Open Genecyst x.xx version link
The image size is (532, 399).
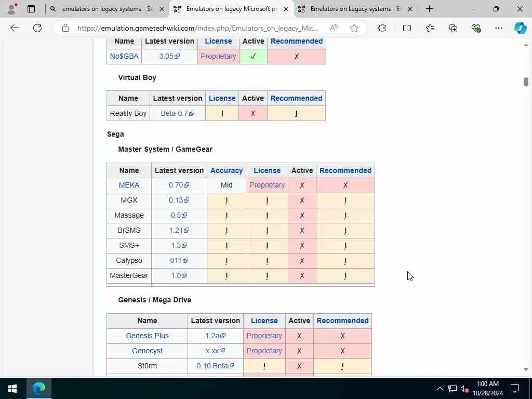[215, 351]
